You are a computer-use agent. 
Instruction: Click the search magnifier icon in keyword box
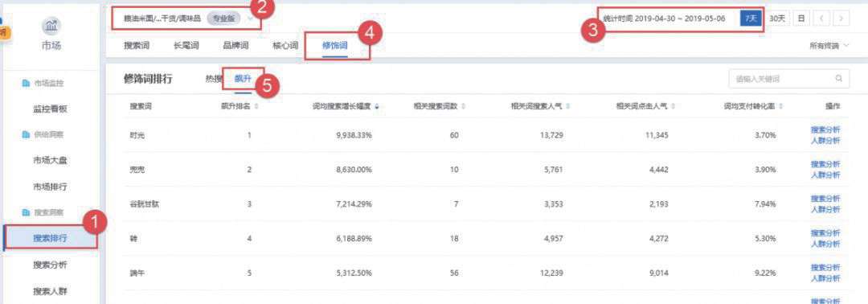point(838,79)
